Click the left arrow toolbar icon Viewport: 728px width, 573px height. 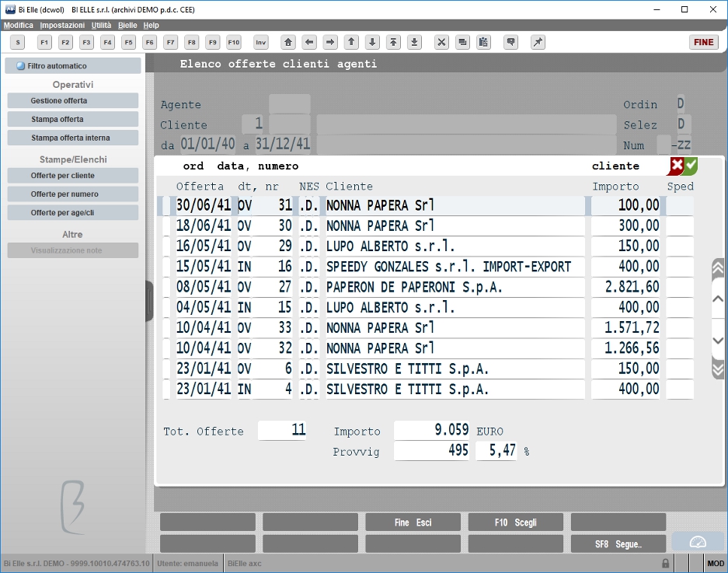coord(309,42)
